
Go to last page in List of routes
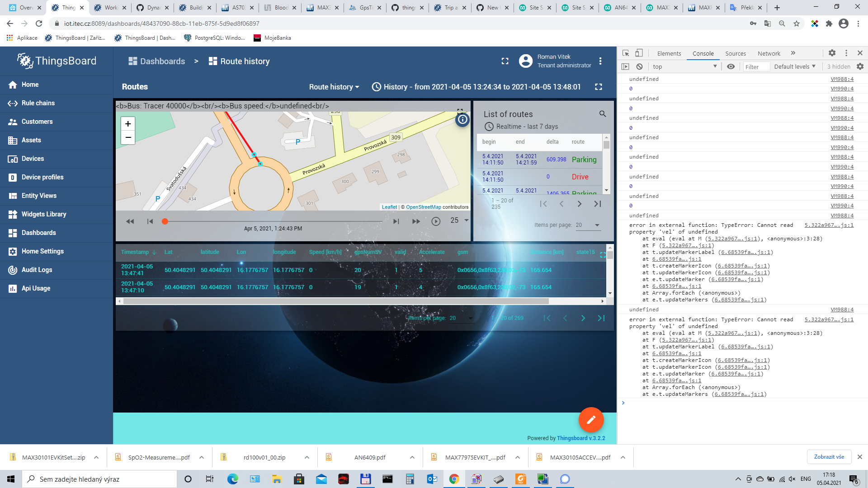(x=598, y=204)
